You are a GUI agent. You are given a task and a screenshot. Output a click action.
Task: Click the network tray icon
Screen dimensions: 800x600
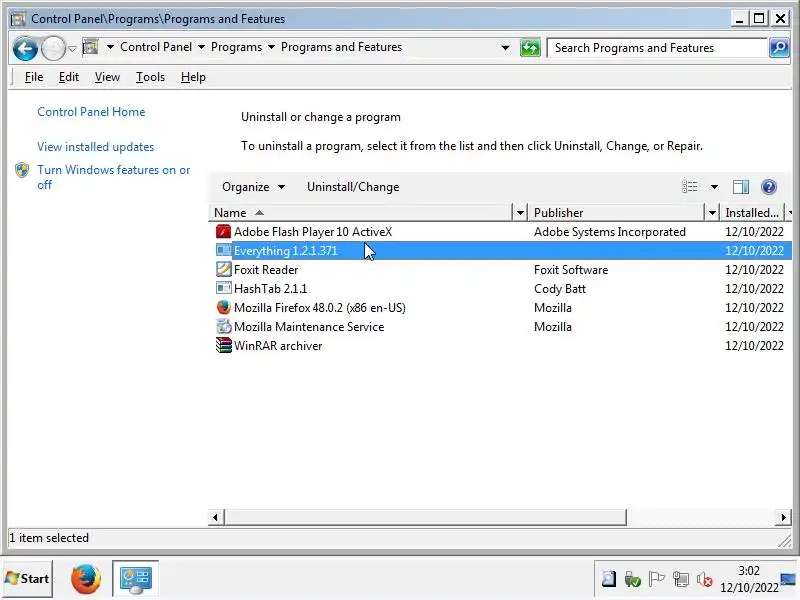click(x=681, y=580)
